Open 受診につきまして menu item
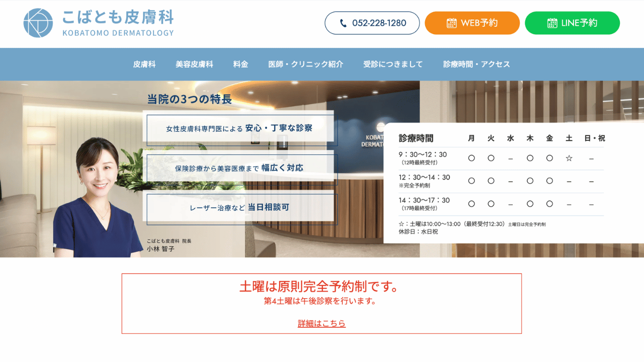644x362 pixels. (393, 64)
